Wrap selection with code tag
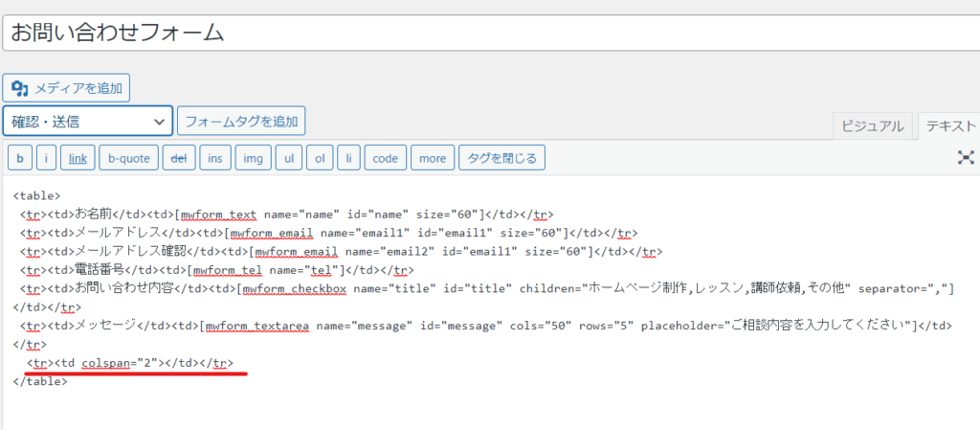Image resolution: width=980 pixels, height=430 pixels. click(x=385, y=158)
